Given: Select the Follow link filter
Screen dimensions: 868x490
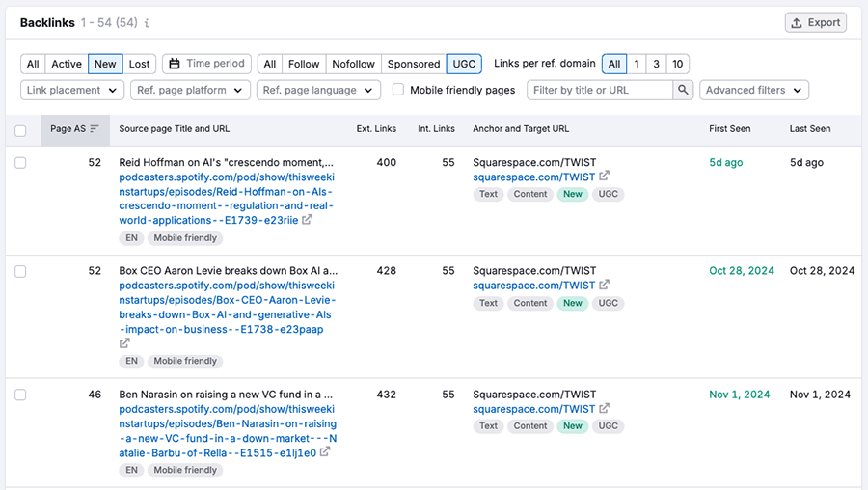Looking at the screenshot, I should pos(304,64).
